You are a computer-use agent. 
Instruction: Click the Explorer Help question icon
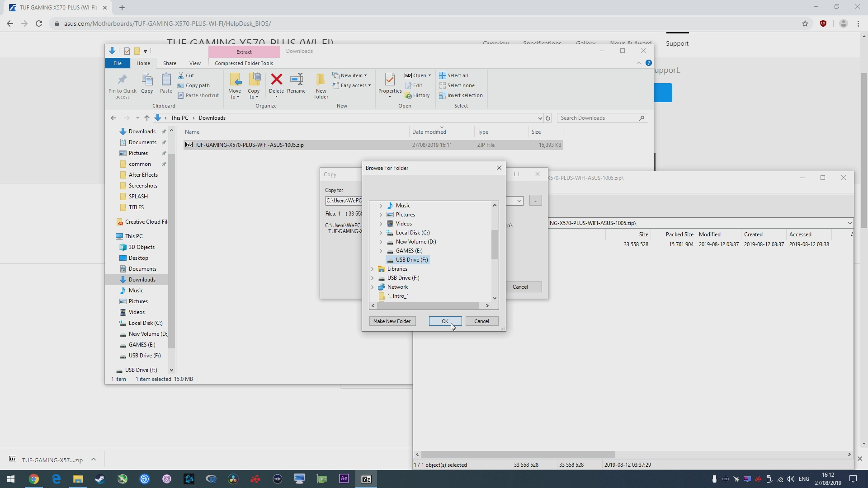point(649,63)
